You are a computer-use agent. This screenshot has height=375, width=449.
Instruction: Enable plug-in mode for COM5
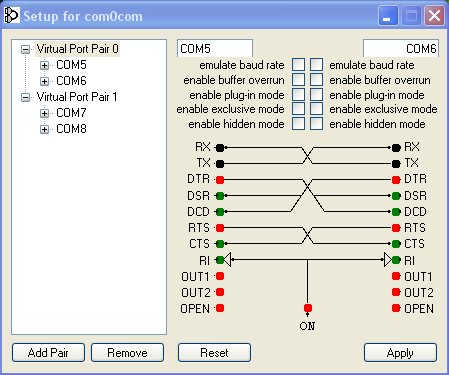pyautogui.click(x=298, y=94)
